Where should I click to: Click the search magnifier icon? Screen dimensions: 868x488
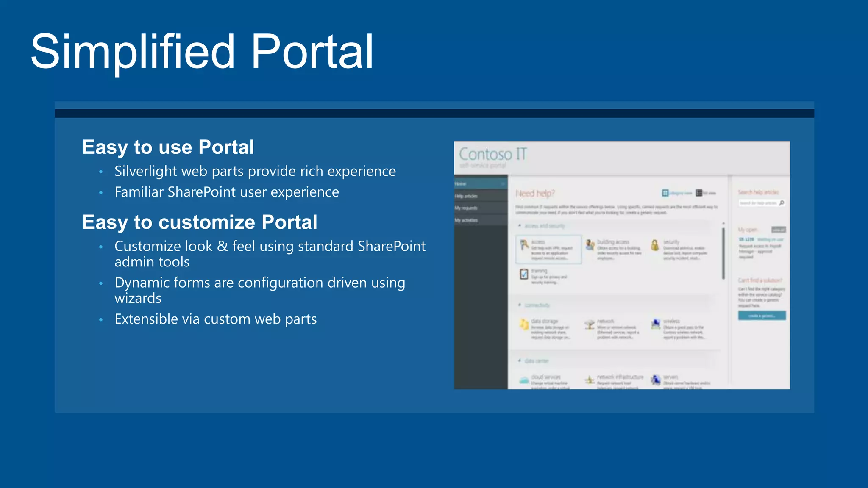pos(782,203)
